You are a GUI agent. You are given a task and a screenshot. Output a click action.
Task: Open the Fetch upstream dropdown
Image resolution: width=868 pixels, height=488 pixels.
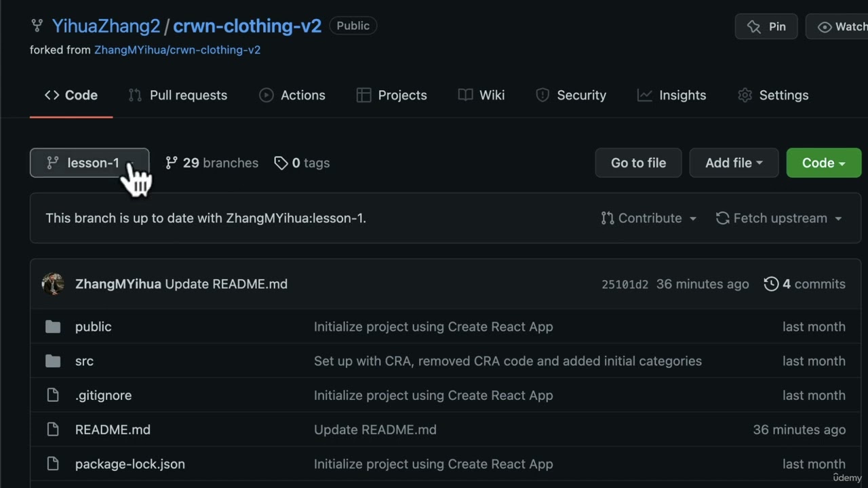779,218
